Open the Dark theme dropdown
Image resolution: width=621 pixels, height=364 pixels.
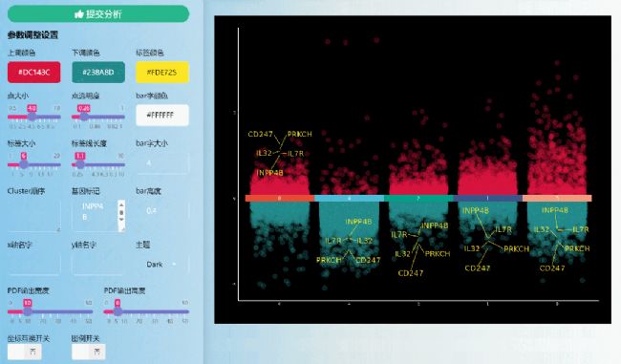click(162, 265)
